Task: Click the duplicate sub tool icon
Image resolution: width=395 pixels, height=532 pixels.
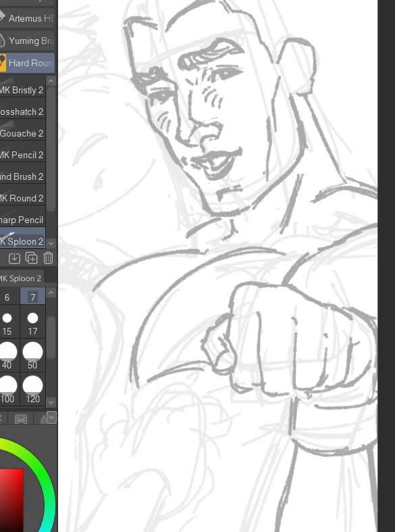Action: click(x=32, y=258)
